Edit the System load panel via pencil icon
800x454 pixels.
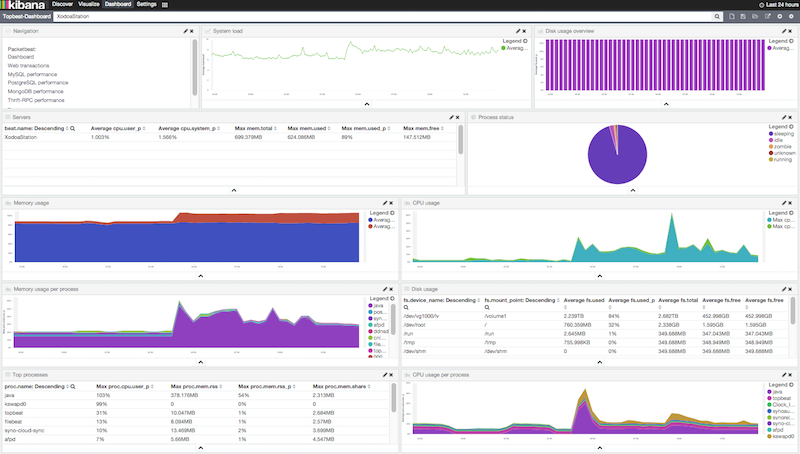tap(515, 32)
